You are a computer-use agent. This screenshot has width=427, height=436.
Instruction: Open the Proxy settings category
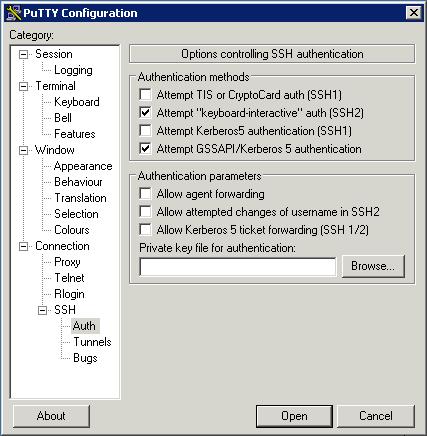point(67,262)
